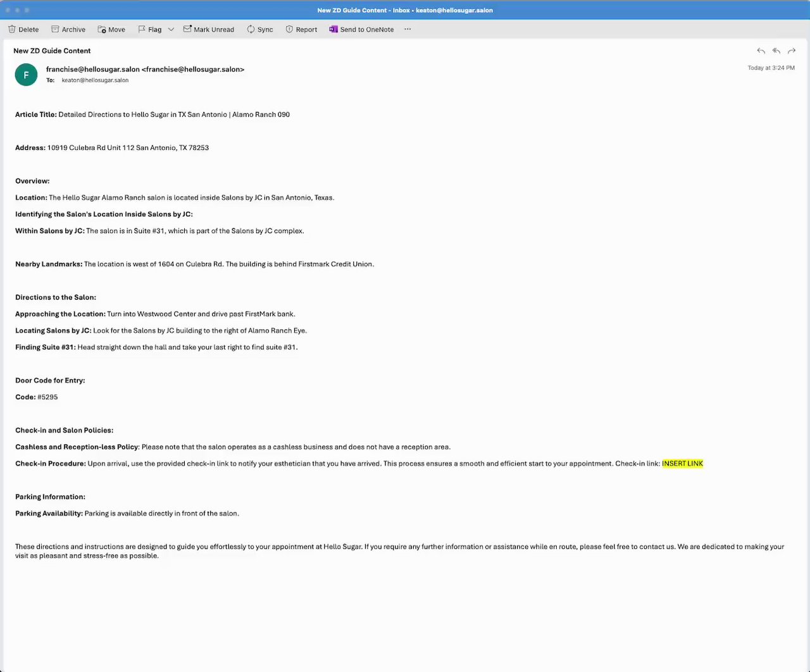The height and width of the screenshot is (672, 810).
Task: Open the more toolbar options ellipsis
Action: click(408, 29)
